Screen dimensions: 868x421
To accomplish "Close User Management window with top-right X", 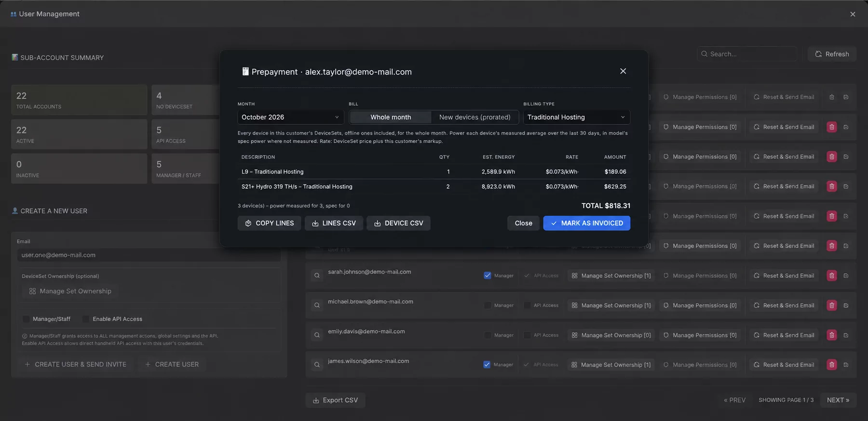I will pyautogui.click(x=853, y=14).
